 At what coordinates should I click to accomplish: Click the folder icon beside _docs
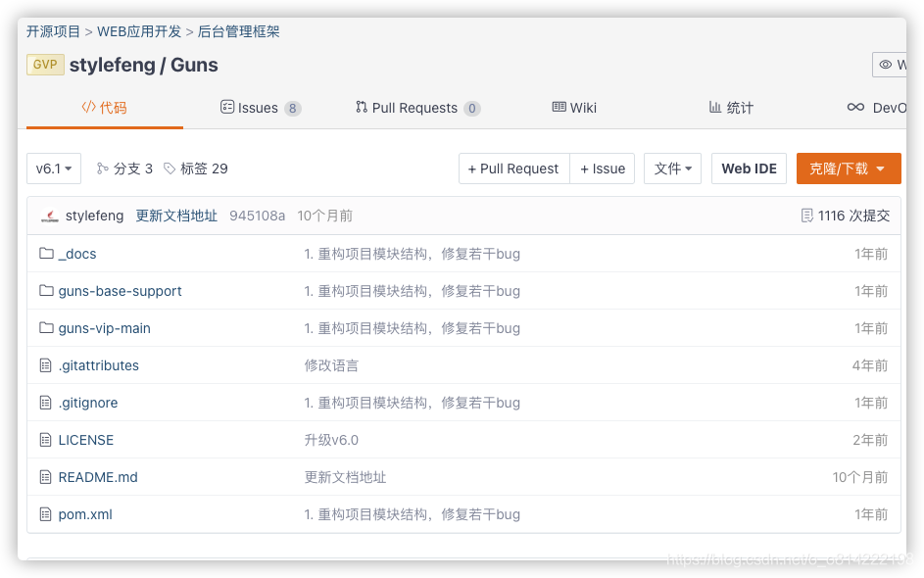click(x=46, y=253)
